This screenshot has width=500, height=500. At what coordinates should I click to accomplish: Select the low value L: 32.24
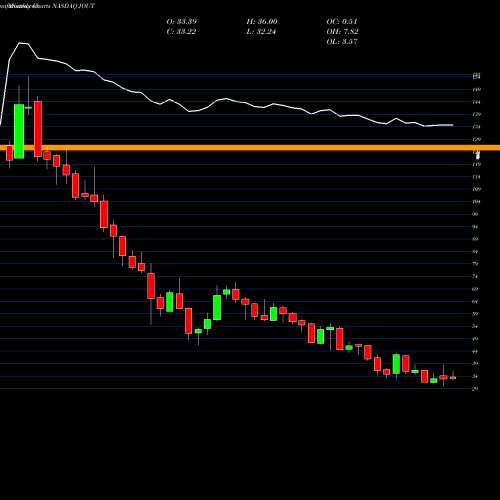click(x=261, y=32)
